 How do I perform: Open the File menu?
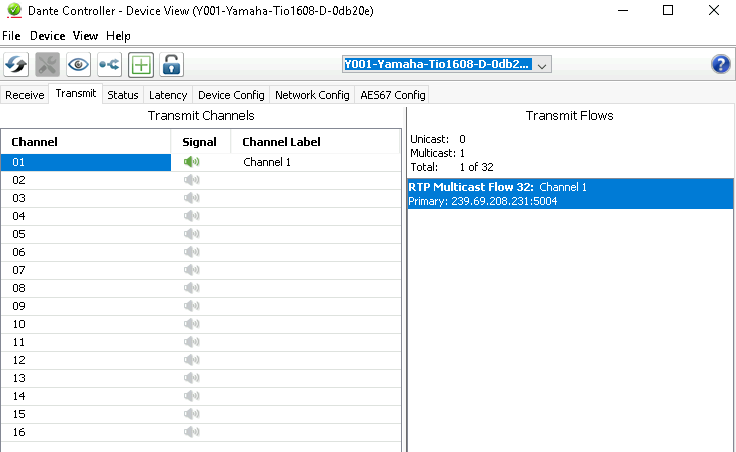click(11, 36)
